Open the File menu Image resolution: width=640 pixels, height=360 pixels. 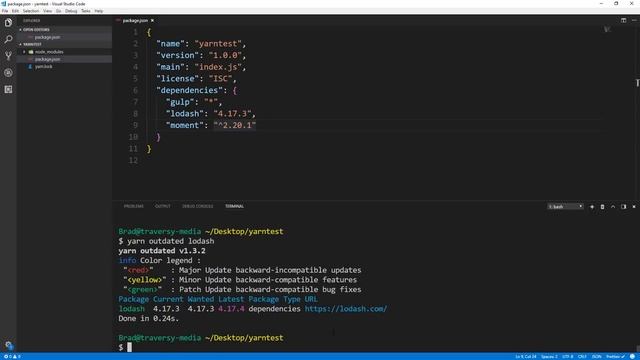click(x=5, y=11)
